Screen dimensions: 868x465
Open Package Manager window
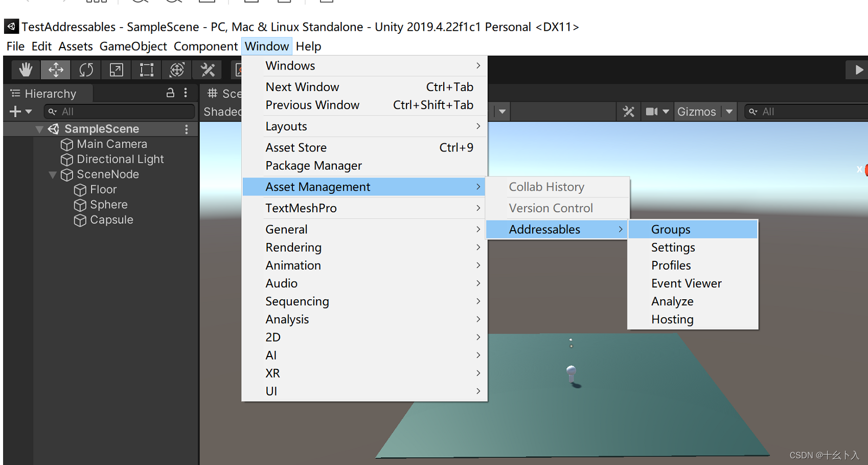(364, 166)
